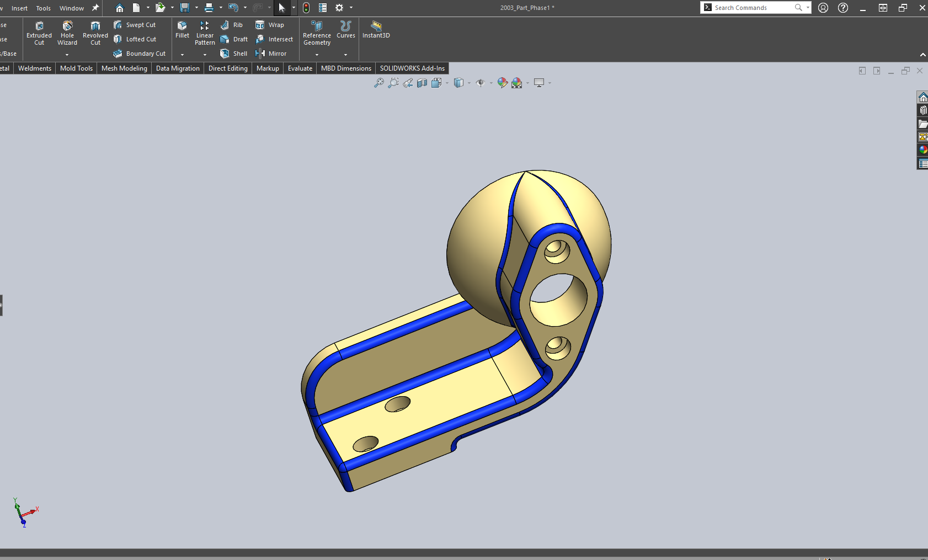Image resolution: width=928 pixels, height=560 pixels.
Task: Click the Rebuild traffic light icon
Action: point(306,8)
